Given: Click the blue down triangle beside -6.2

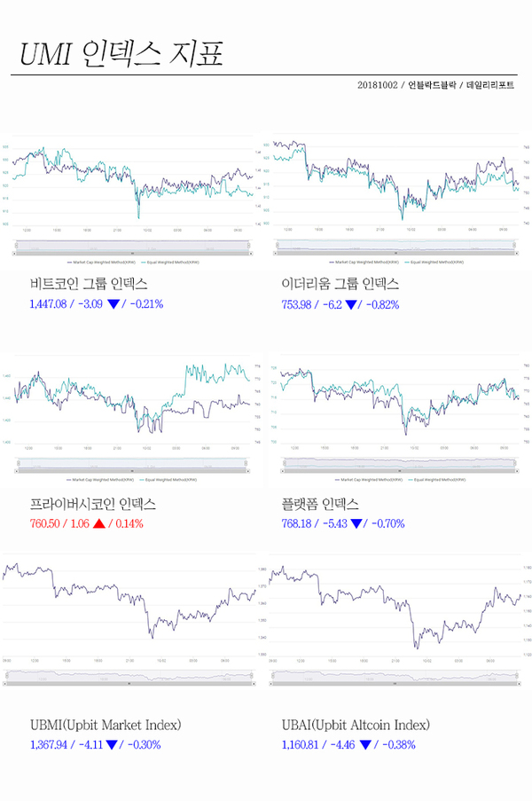Looking at the screenshot, I should point(351,305).
